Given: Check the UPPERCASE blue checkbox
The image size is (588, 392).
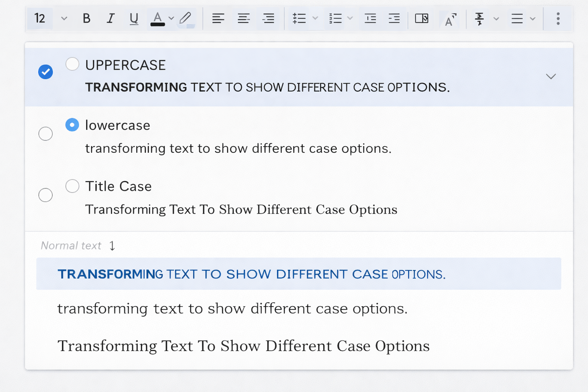Looking at the screenshot, I should (x=45, y=72).
